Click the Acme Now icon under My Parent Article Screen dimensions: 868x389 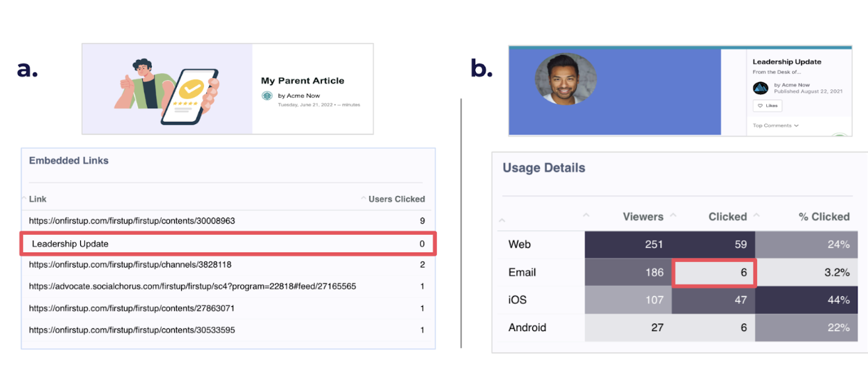click(x=266, y=96)
